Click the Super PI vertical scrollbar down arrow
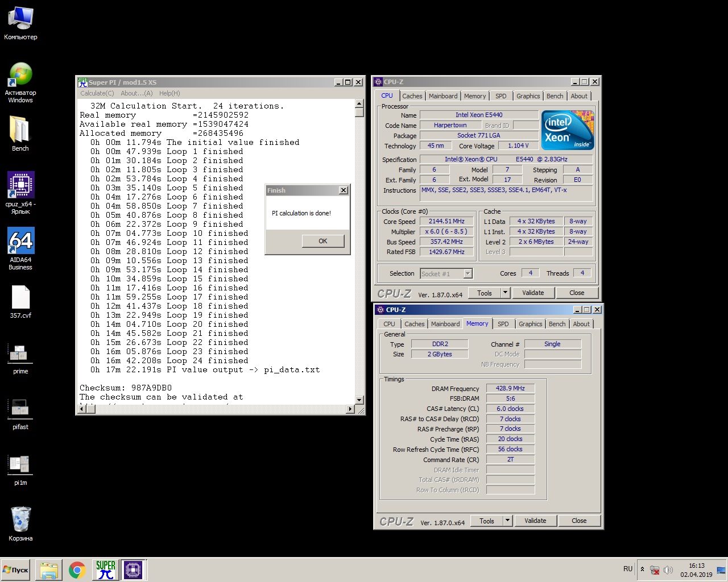The width and height of the screenshot is (728, 582). pos(359,400)
